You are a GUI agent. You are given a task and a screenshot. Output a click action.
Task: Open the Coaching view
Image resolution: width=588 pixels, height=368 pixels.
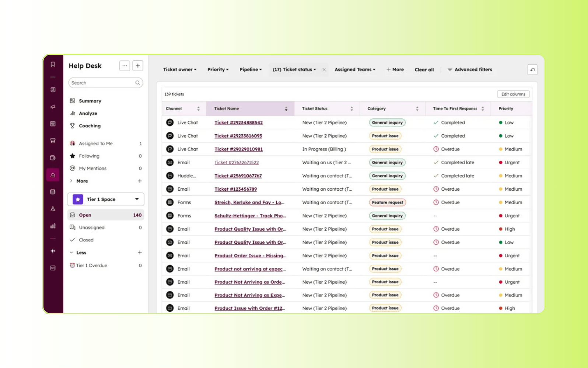click(90, 126)
